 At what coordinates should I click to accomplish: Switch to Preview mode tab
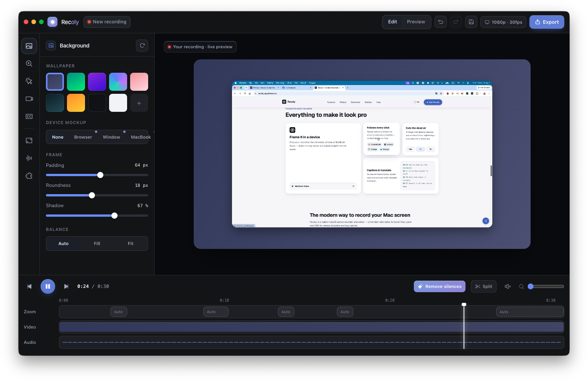pyautogui.click(x=416, y=22)
